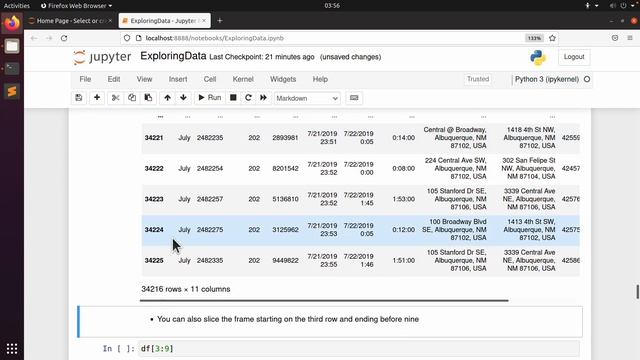
Task: Close the ExploringData browser tab
Action: pos(204,21)
